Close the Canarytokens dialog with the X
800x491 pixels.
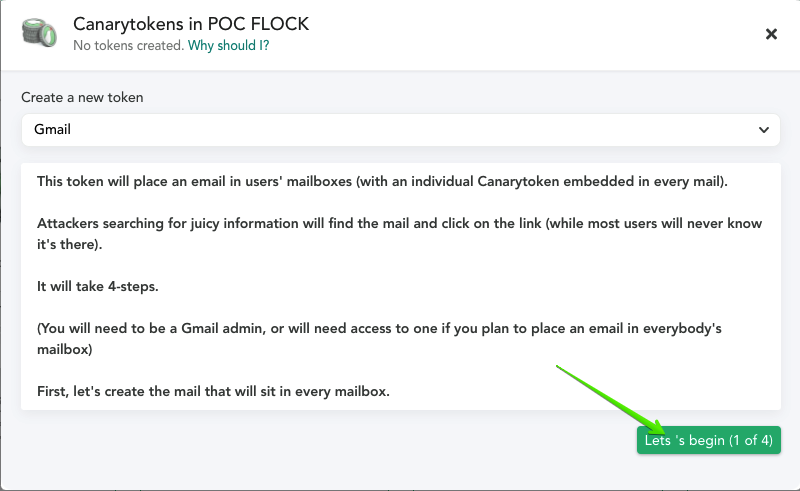771,34
